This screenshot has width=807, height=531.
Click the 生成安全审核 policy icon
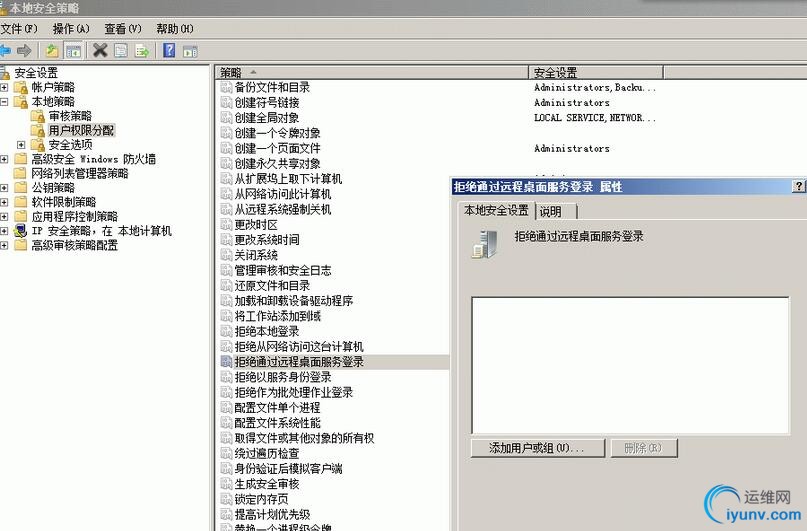tap(226, 484)
